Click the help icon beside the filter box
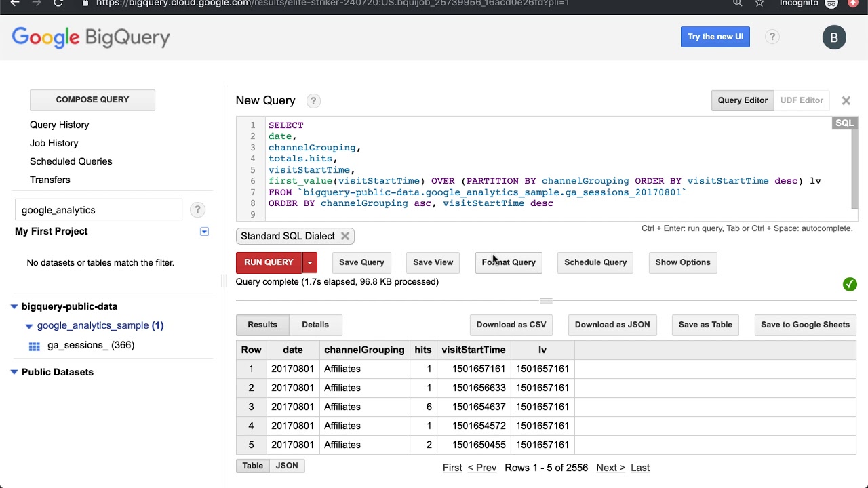 (197, 210)
